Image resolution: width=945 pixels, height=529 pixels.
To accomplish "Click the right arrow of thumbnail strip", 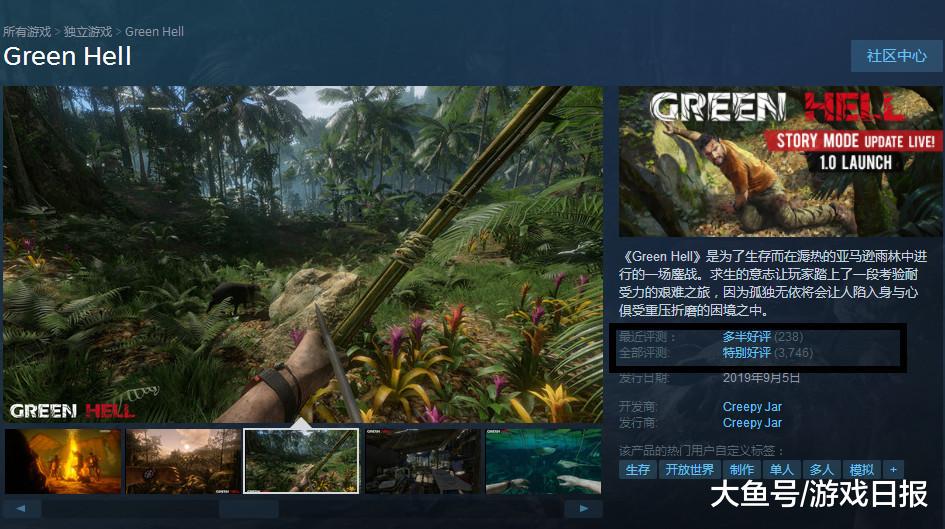I will tap(583, 509).
